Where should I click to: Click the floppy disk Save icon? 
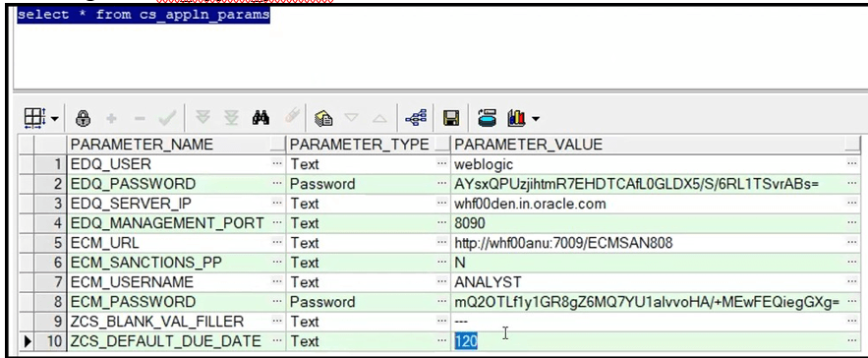point(451,118)
